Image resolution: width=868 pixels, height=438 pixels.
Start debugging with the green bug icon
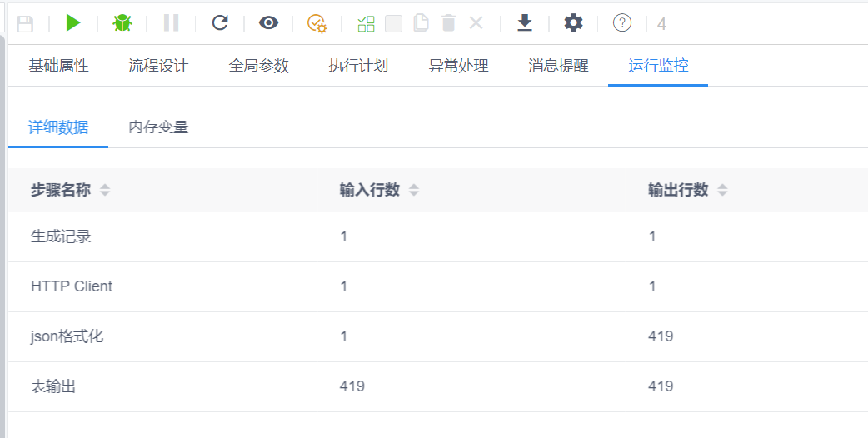pos(122,22)
